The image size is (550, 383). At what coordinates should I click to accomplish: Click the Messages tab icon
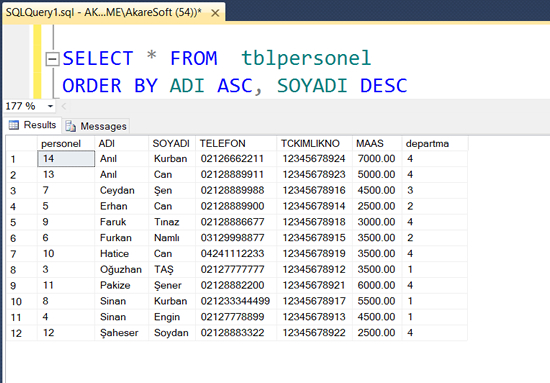[71, 126]
